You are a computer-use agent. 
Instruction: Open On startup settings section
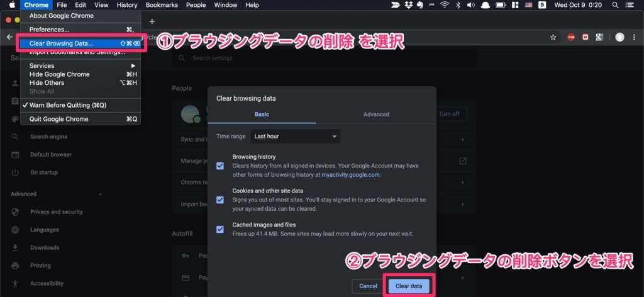44,172
